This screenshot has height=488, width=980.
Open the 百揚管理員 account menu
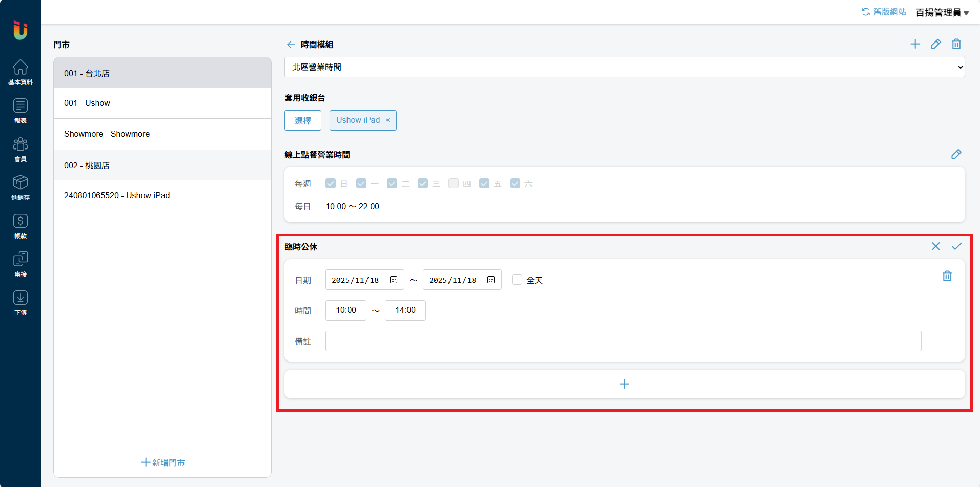[942, 12]
